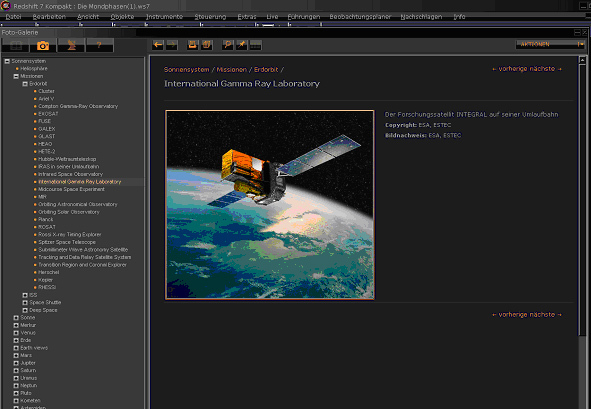
Task: Open the AKTIONEN dropdown
Action: click(550, 44)
